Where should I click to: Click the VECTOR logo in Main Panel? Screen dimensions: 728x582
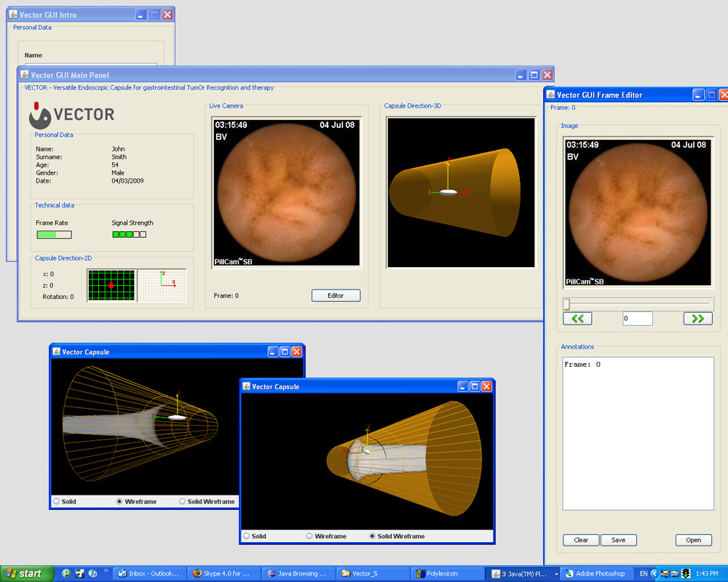click(x=71, y=114)
